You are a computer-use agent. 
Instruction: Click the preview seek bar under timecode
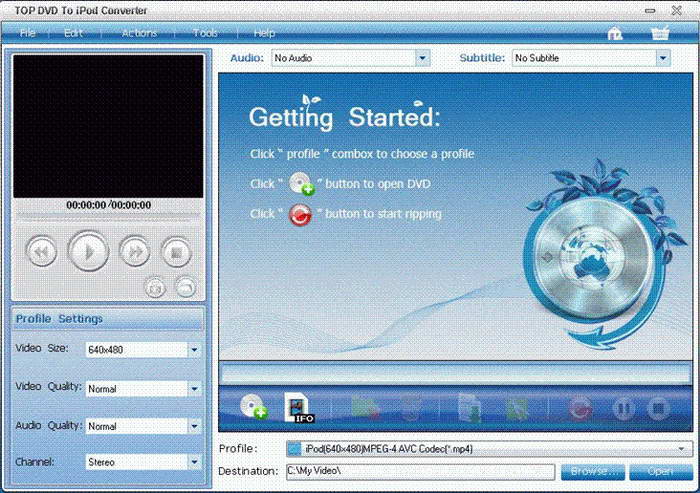pyautogui.click(x=108, y=216)
